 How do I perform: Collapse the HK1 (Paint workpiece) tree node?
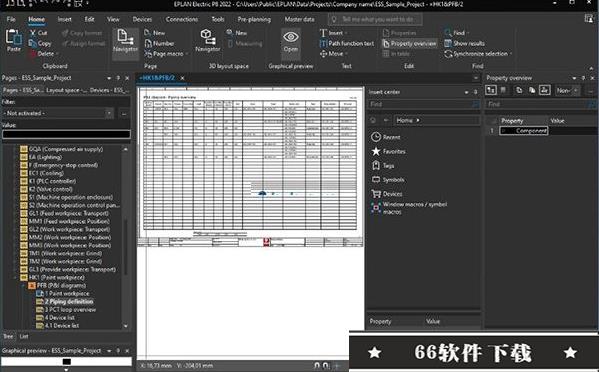[16, 278]
